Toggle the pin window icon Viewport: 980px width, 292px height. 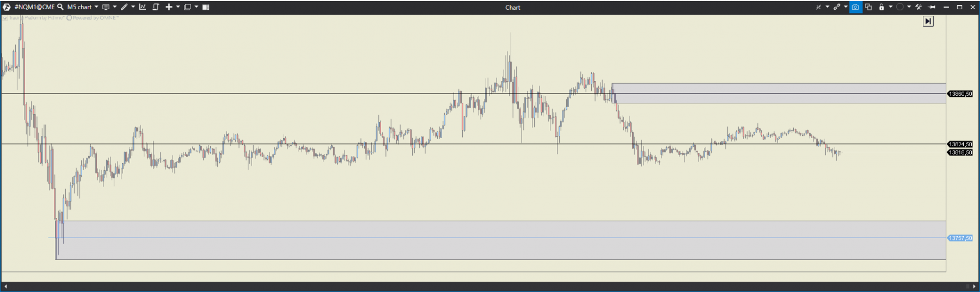[x=932, y=7]
